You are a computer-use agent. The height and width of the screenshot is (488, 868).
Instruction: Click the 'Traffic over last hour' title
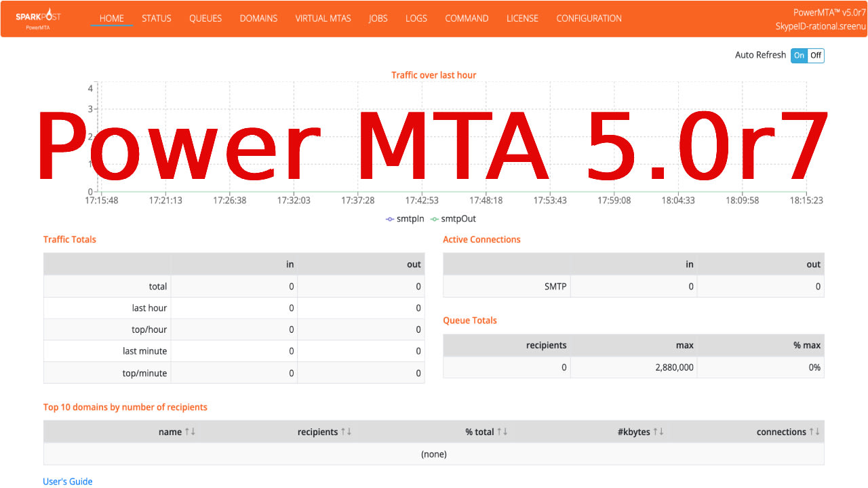[x=434, y=75]
